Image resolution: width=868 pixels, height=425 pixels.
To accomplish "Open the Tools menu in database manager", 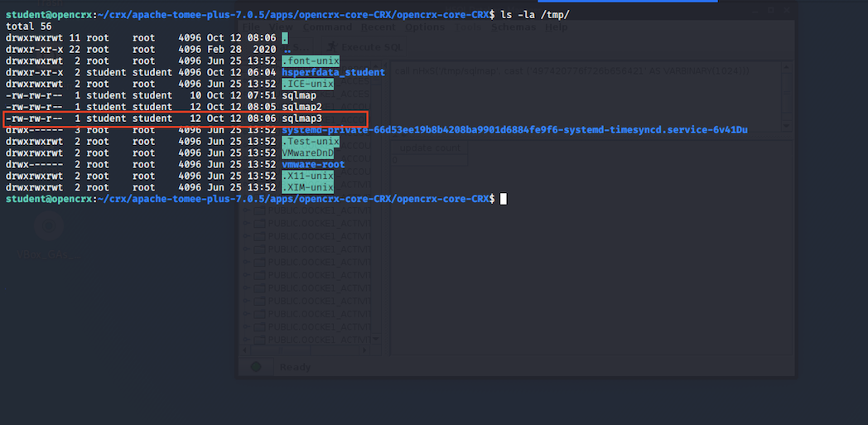I will coord(468,27).
